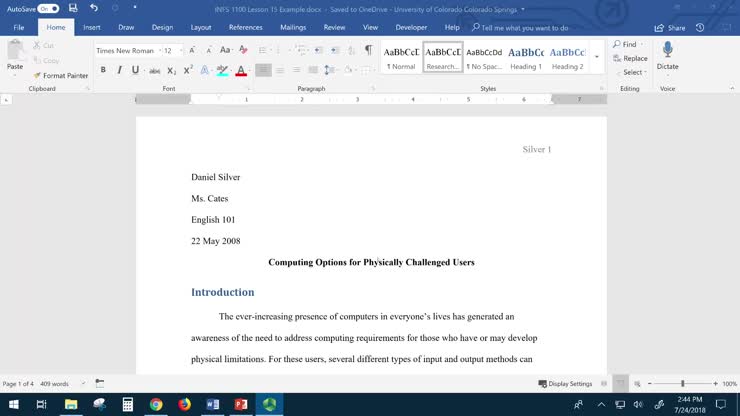Open the font size dropdown
The image size is (740, 416).
click(x=181, y=50)
